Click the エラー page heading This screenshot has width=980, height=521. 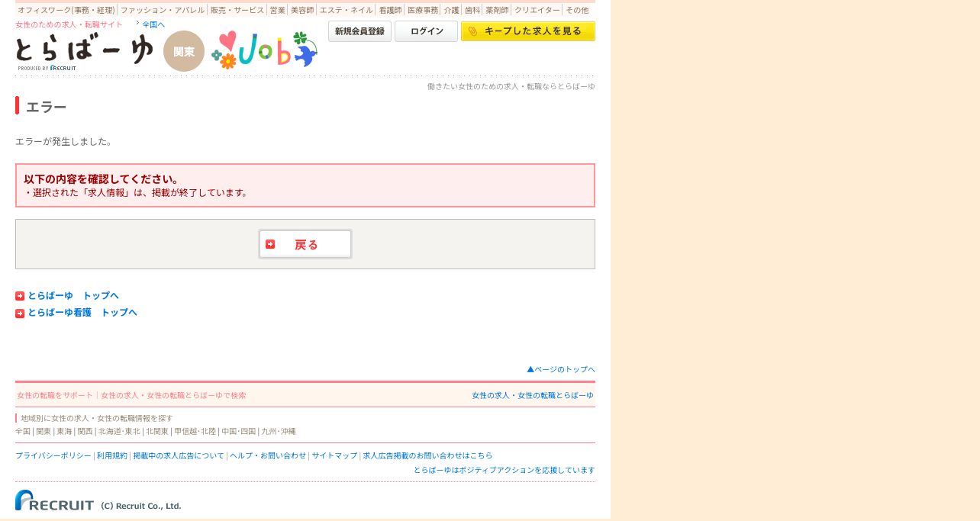(47, 107)
